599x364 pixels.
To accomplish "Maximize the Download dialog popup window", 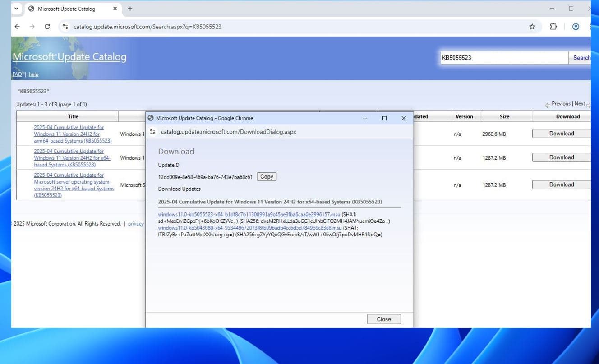I will click(x=384, y=118).
